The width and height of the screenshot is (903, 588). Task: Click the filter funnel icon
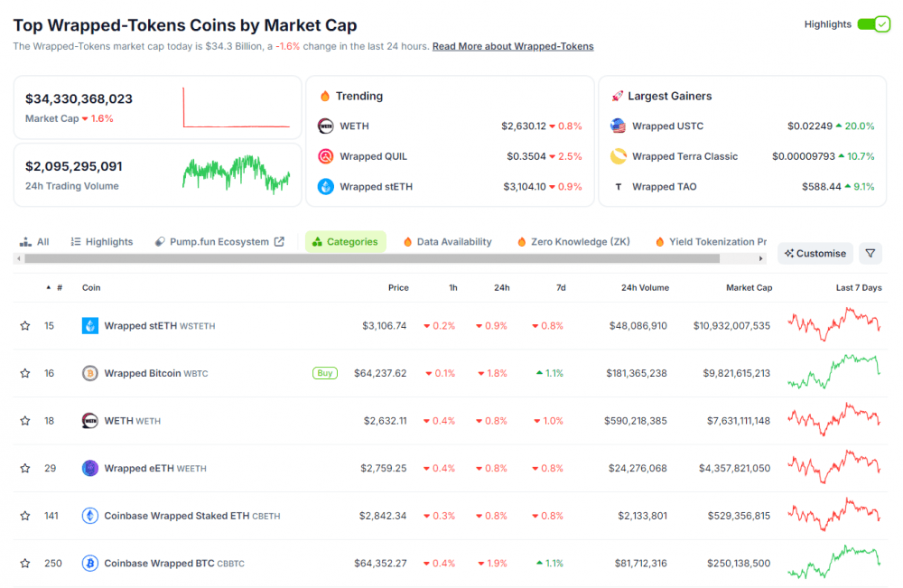pos(870,254)
